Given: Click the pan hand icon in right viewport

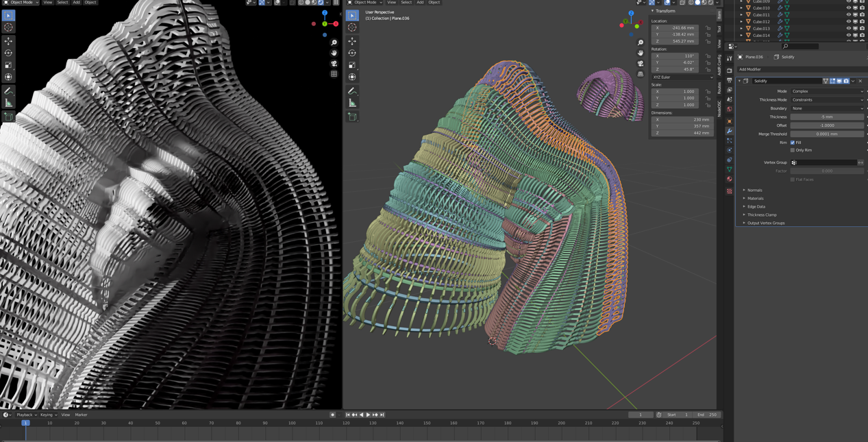Looking at the screenshot, I should [x=641, y=53].
